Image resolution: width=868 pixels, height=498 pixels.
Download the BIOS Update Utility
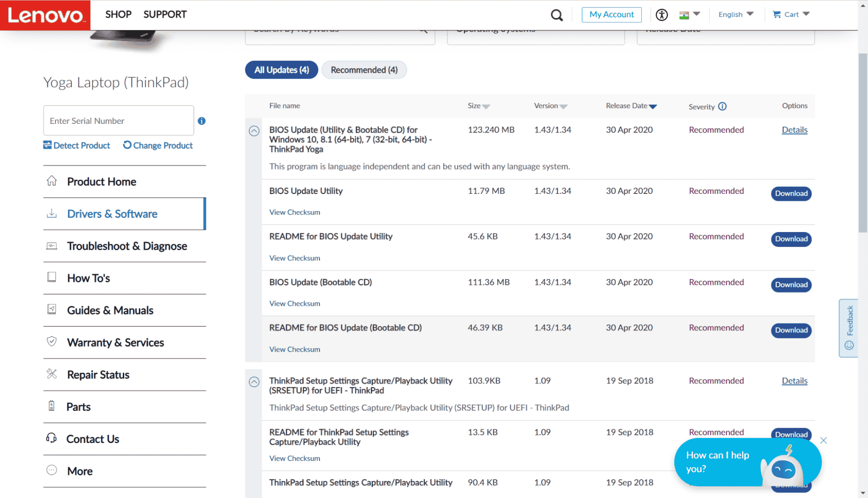(791, 193)
